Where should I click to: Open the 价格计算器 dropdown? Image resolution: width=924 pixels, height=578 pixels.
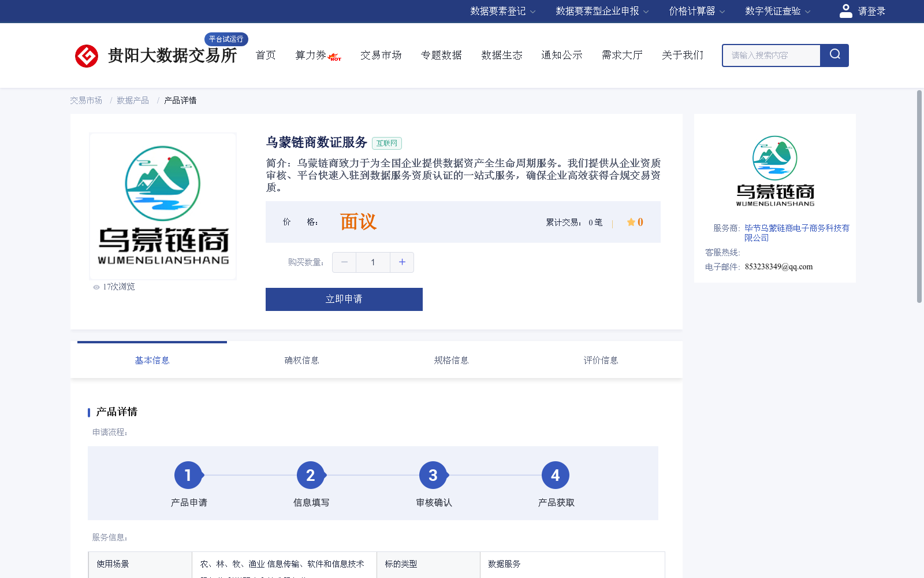click(x=696, y=11)
